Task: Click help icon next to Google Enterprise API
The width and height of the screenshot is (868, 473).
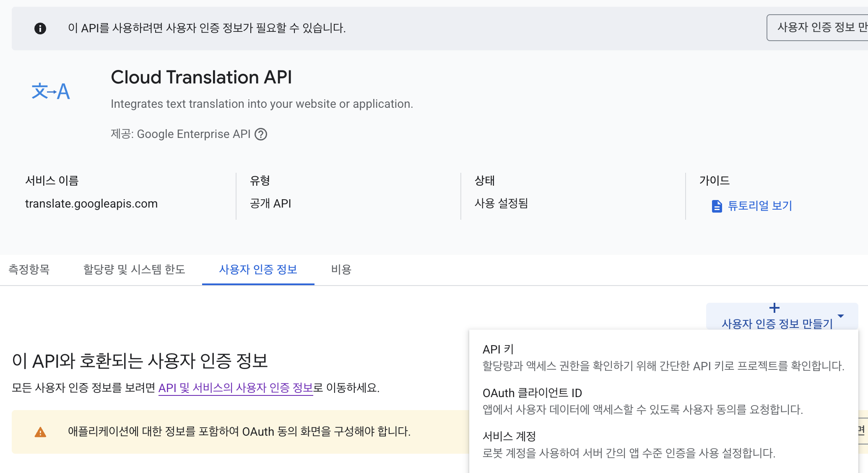Action: [x=261, y=134]
